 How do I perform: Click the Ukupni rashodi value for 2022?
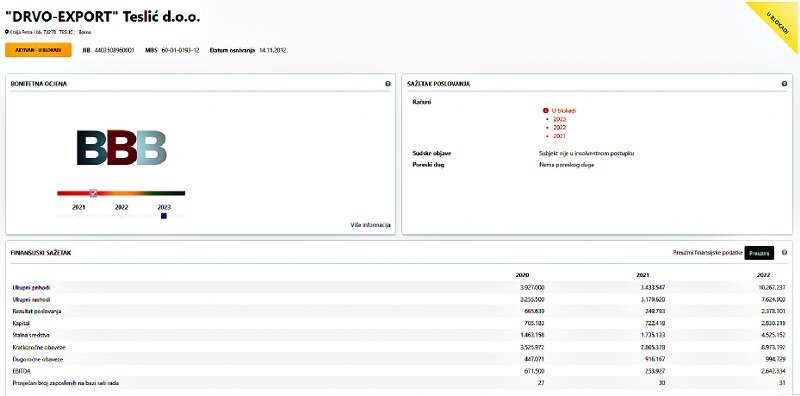(772, 300)
